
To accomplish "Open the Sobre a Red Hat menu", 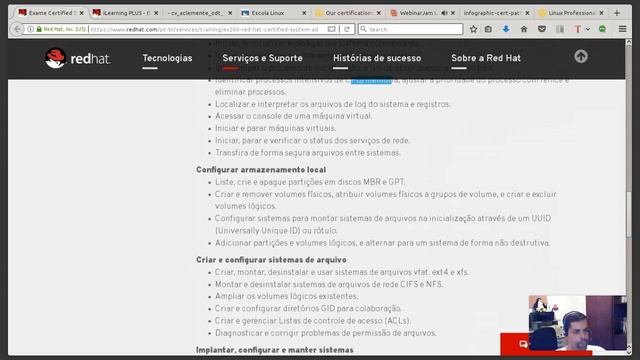I will pyautogui.click(x=486, y=58).
